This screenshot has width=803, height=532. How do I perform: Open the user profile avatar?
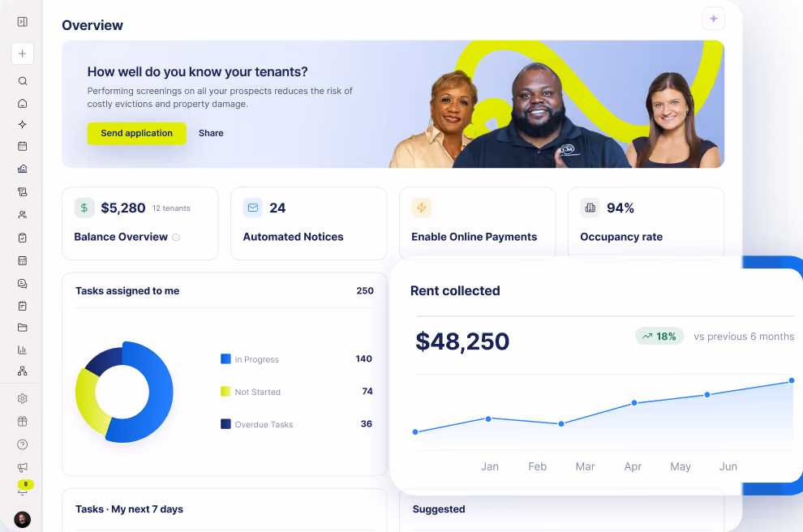click(x=23, y=520)
